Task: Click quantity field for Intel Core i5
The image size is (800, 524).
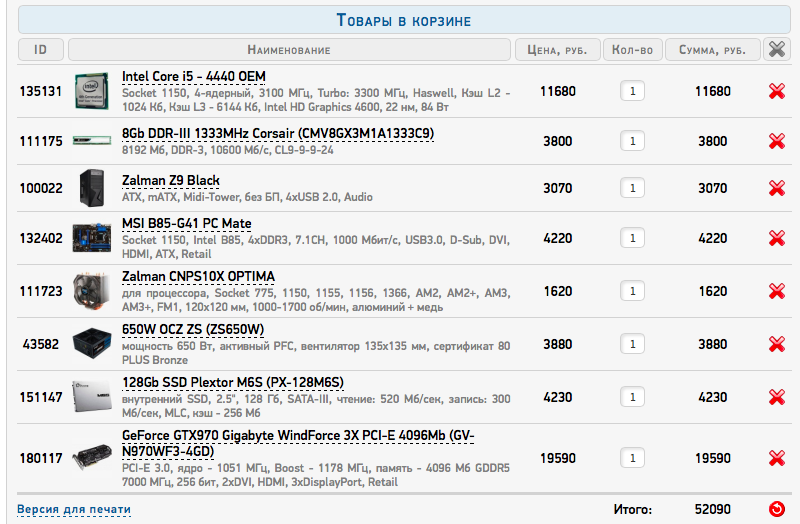Action: (633, 91)
